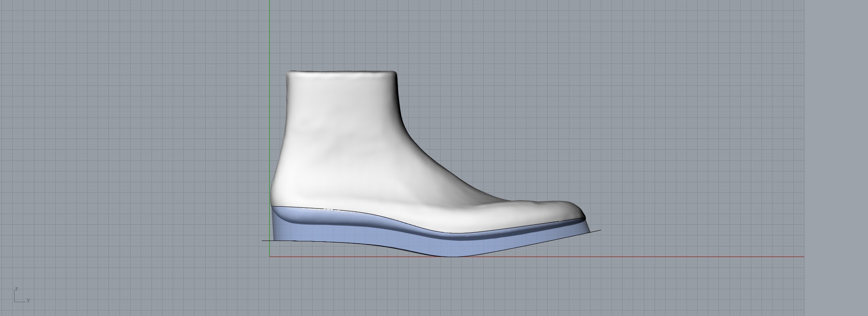Click the right end of the red axis line

coord(803,257)
